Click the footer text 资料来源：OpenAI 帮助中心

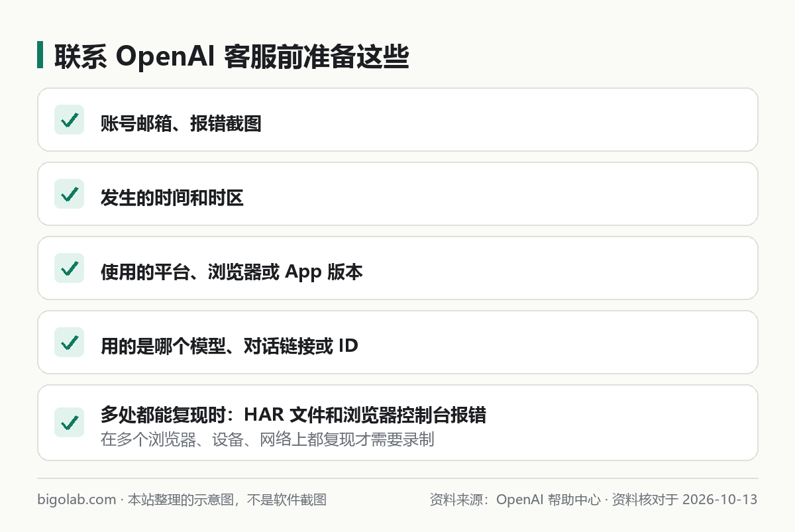[x=515, y=500]
